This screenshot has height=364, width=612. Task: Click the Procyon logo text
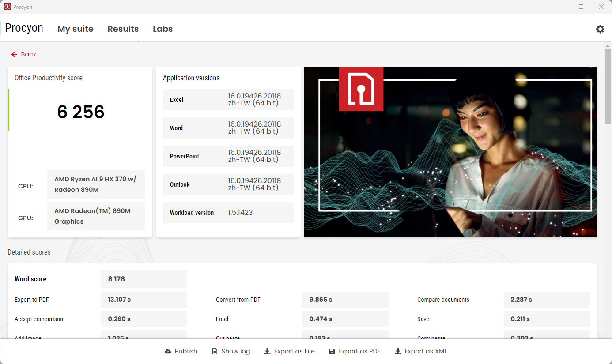pyautogui.click(x=24, y=28)
